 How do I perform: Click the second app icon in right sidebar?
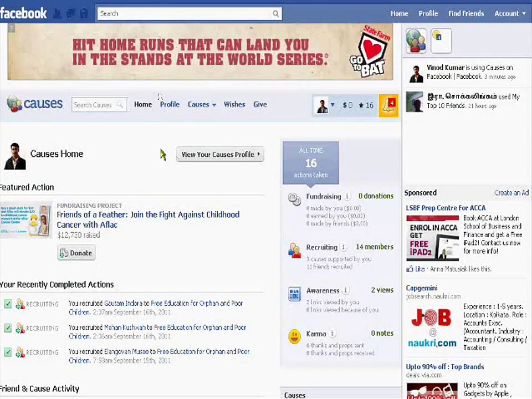441,41
